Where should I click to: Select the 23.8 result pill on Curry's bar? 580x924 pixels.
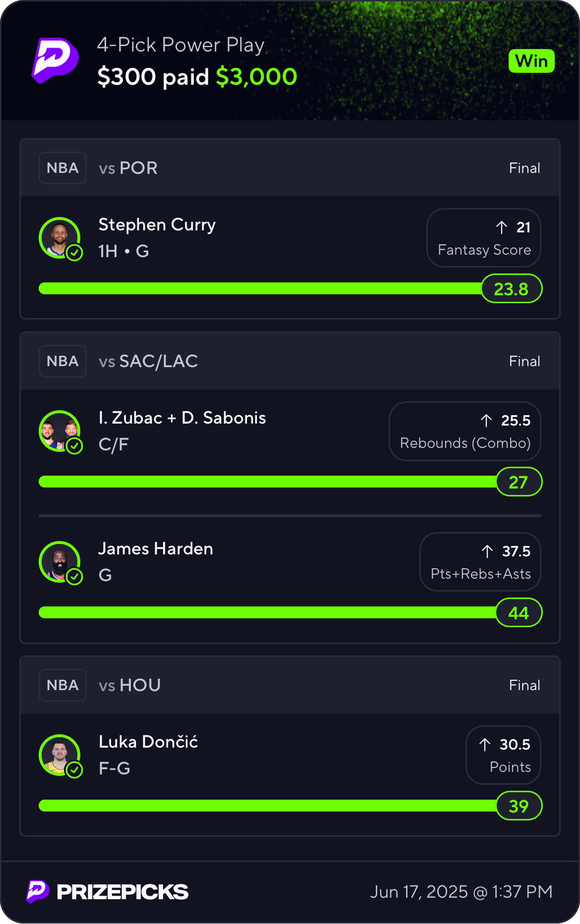pyautogui.click(x=512, y=288)
